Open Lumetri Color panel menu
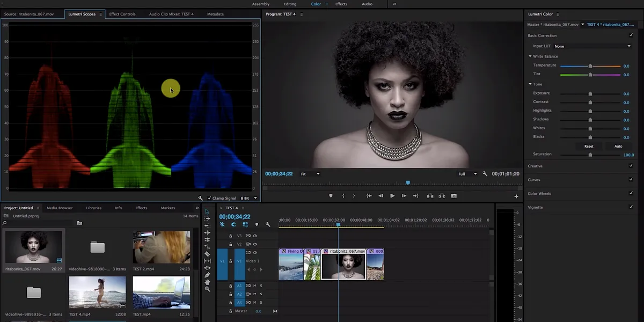Viewport: 644px width, 322px height. pyautogui.click(x=558, y=14)
